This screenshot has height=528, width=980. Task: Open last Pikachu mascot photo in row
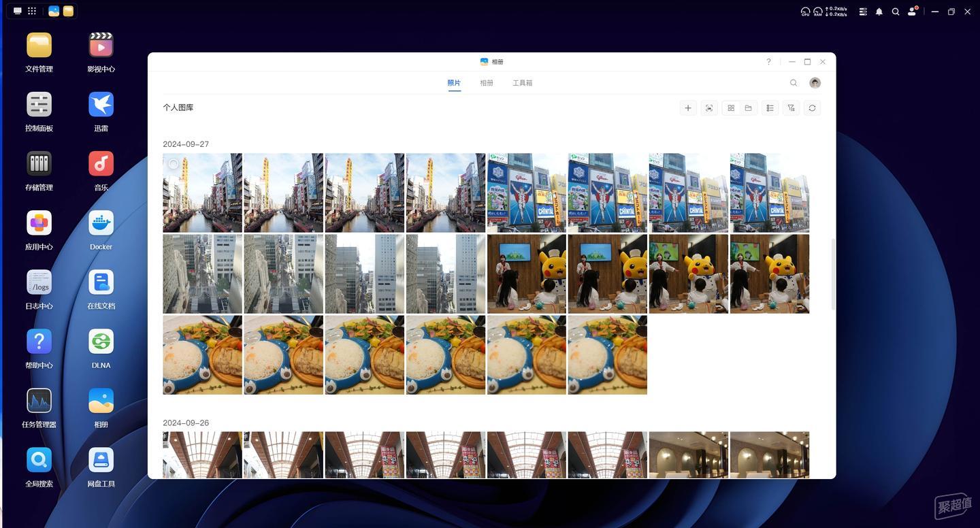[x=770, y=274]
